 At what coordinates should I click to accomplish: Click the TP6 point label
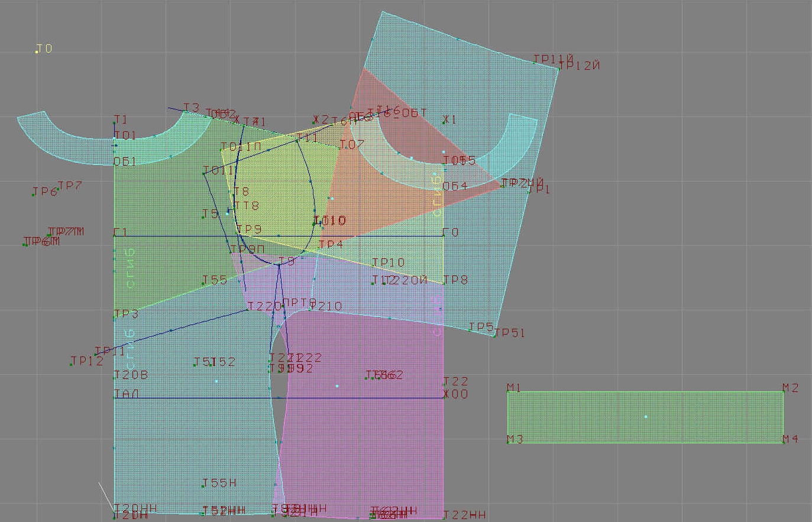tap(44, 192)
